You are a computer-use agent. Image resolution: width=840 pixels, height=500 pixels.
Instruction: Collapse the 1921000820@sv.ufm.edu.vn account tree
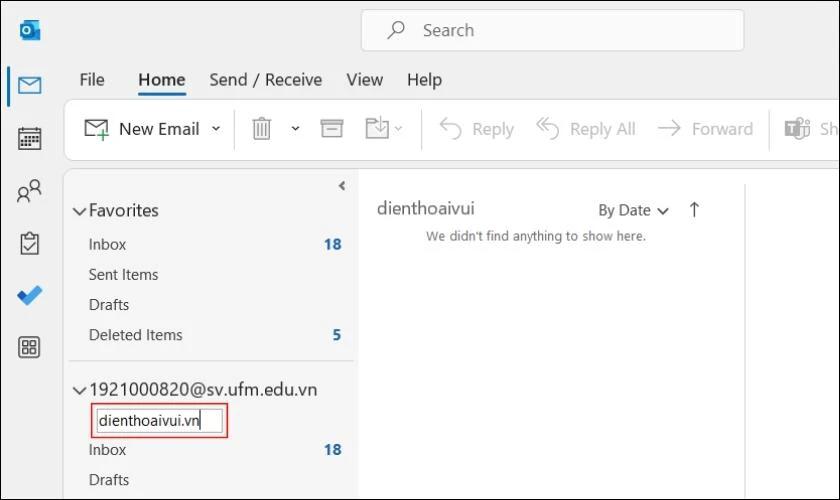(79, 390)
